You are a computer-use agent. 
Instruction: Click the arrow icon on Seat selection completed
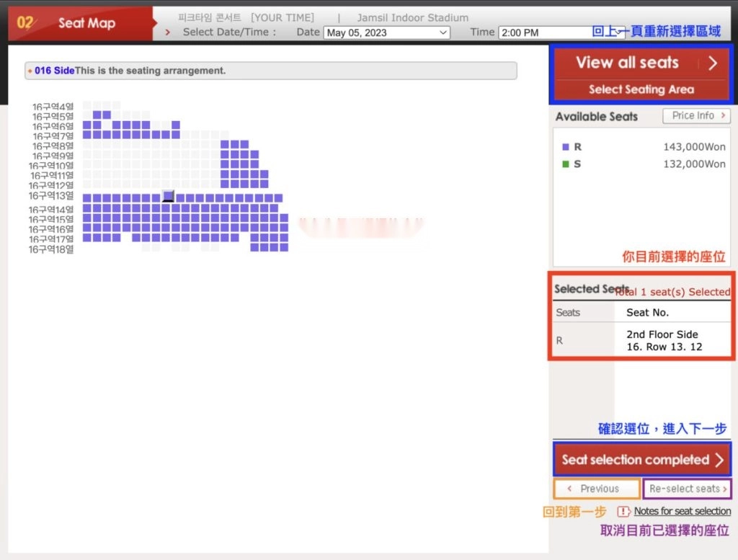click(x=719, y=460)
